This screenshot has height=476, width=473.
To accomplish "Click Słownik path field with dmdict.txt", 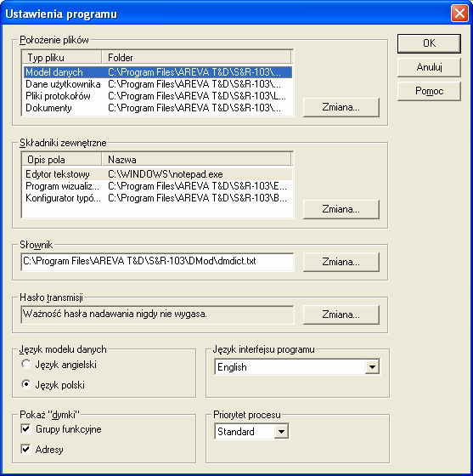I will pyautogui.click(x=157, y=262).
